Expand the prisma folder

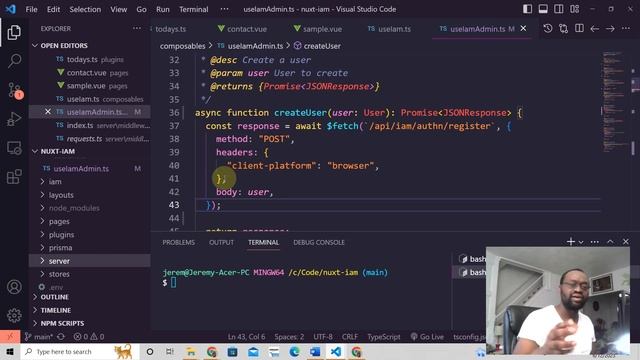pos(60,248)
